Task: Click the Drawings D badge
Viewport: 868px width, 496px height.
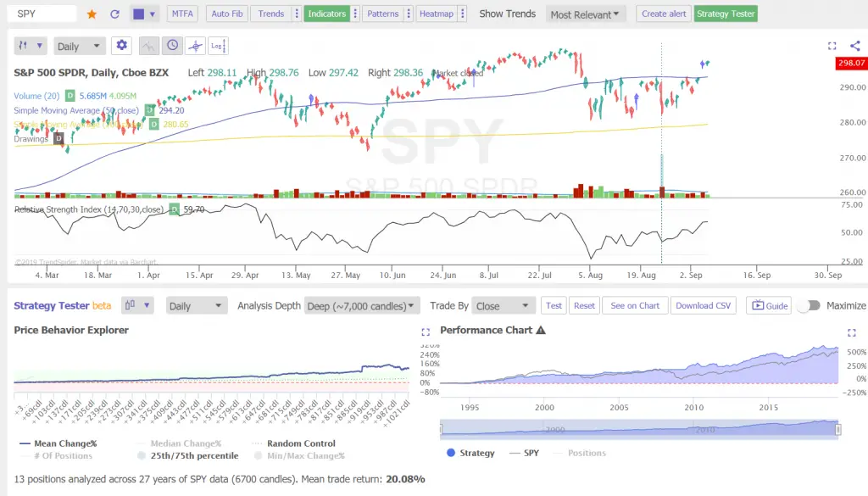Action: 58,138
